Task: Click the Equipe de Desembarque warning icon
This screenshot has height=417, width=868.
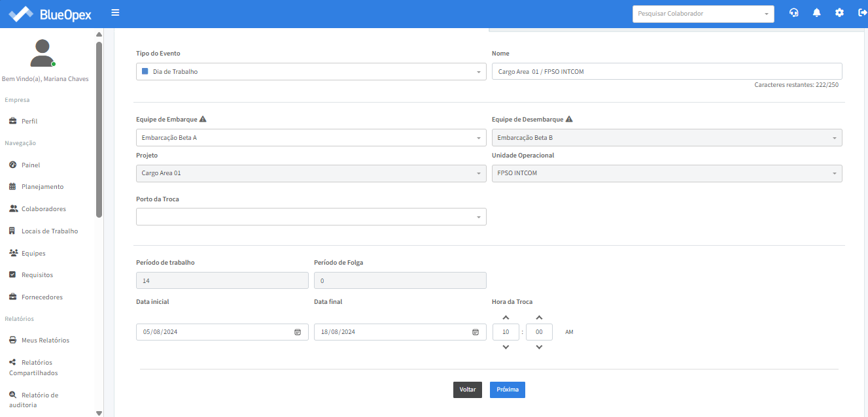Action: (569, 119)
